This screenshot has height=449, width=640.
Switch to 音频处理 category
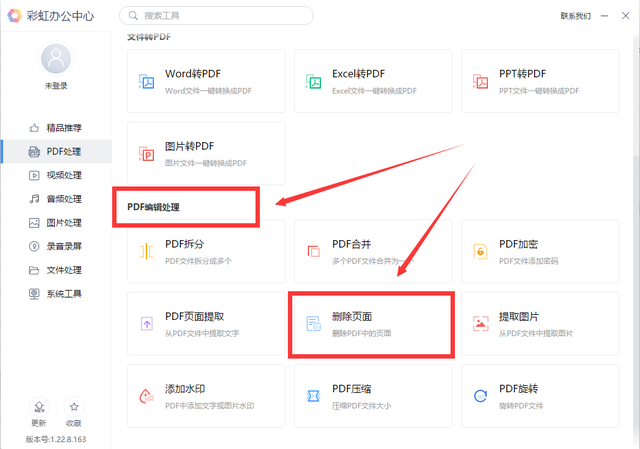(56, 199)
